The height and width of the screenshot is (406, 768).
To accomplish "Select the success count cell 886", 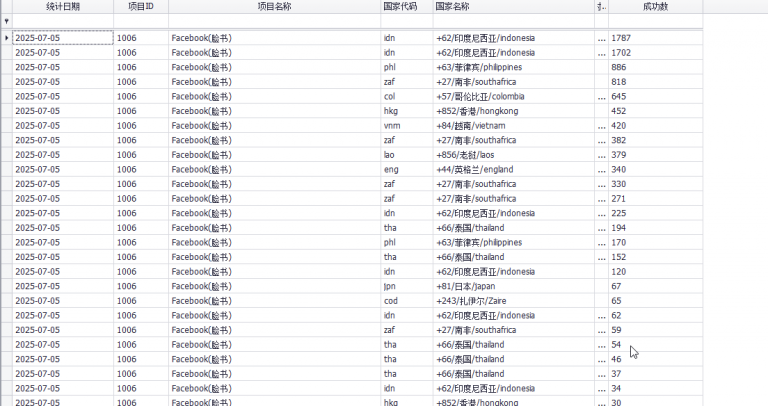I will (x=656, y=67).
